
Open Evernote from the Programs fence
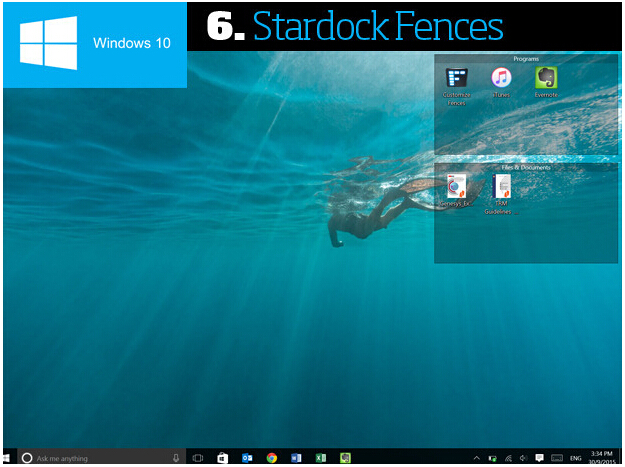[x=546, y=79]
